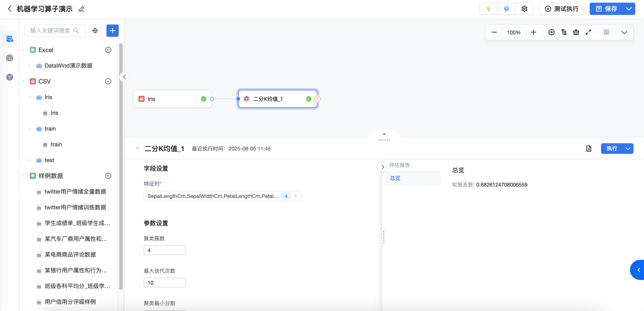Screen dimensions: 644x311
Task: Select the model box sidebar icon
Action: coord(9,77)
